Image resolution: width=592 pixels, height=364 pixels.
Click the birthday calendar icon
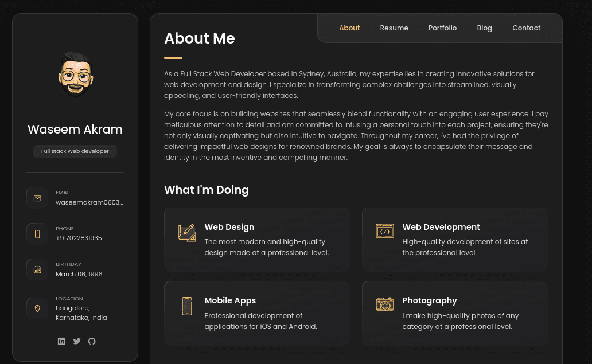coord(37,269)
